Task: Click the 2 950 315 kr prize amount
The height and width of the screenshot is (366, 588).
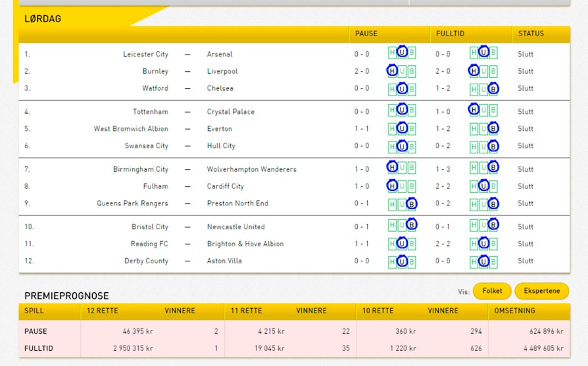Action: (133, 348)
